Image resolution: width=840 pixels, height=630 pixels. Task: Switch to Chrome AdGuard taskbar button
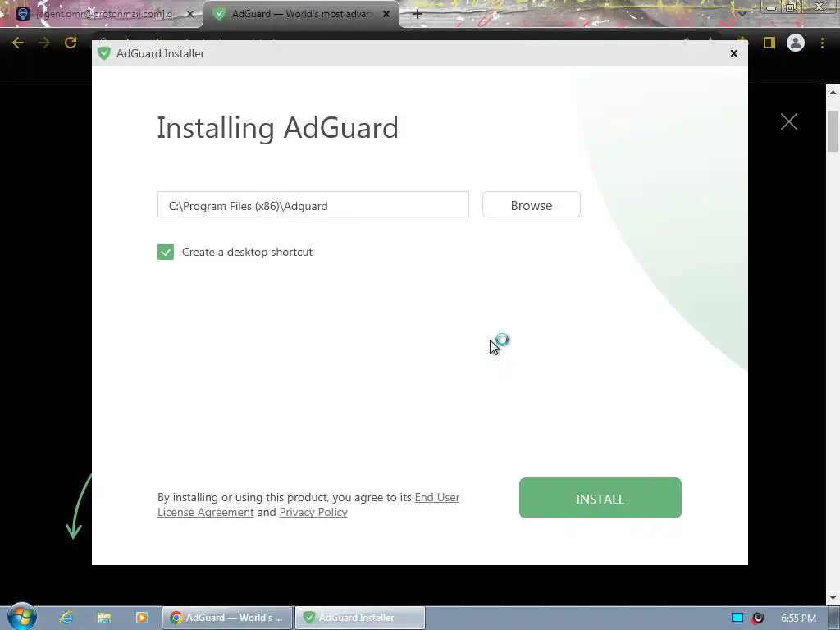click(x=227, y=618)
